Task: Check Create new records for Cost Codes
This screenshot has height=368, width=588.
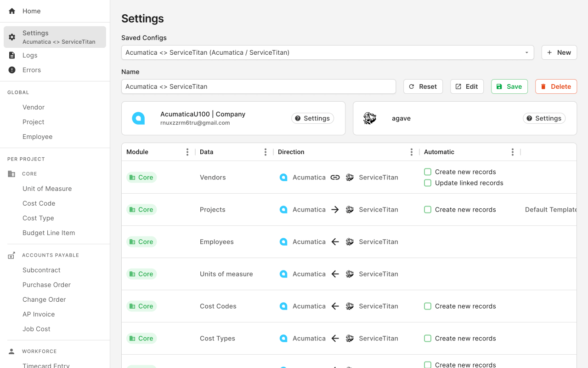Action: (428, 306)
